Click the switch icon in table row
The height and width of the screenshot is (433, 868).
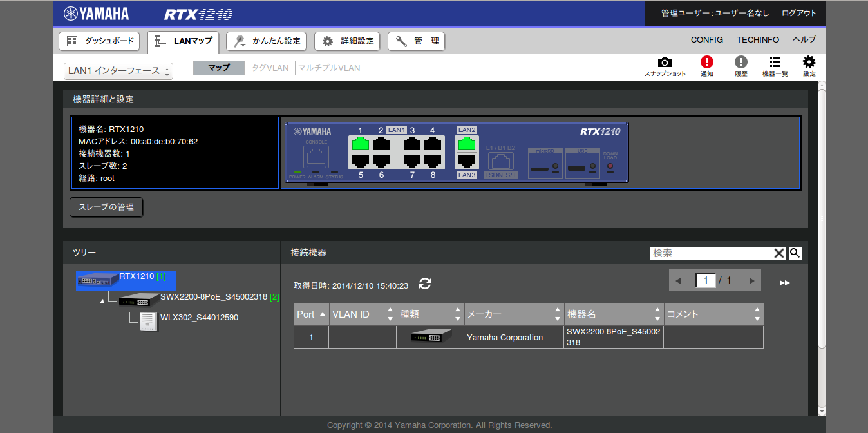[431, 336]
